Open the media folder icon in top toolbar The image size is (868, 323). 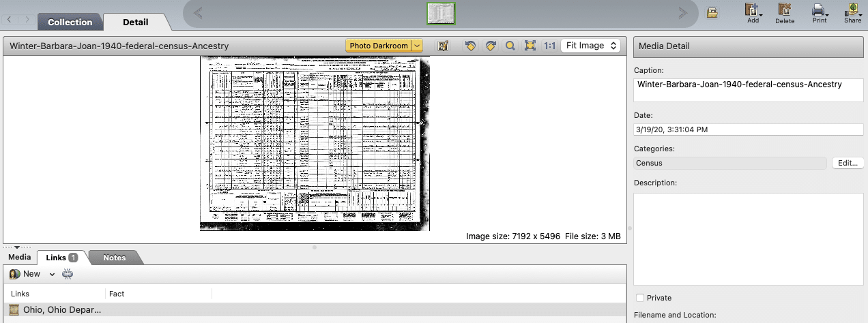tap(712, 12)
